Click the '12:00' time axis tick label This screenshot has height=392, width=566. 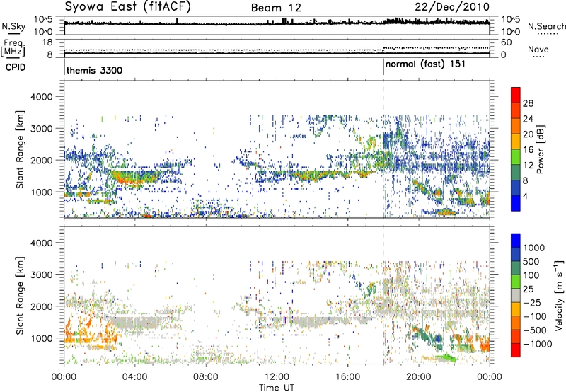(277, 377)
